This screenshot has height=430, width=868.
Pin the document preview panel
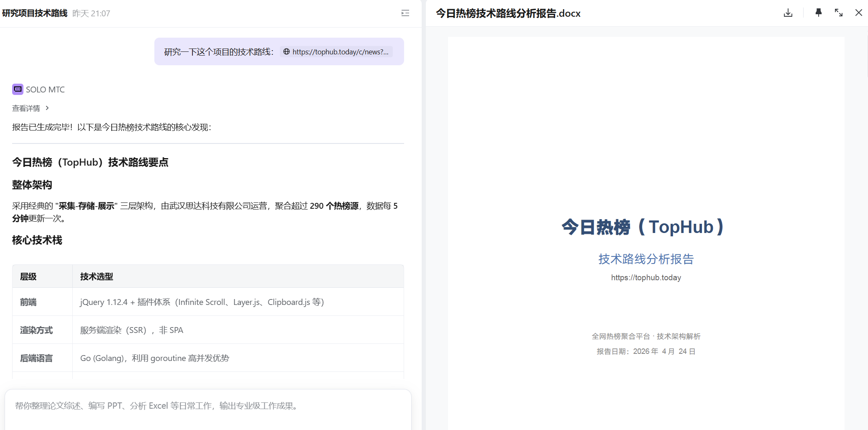point(818,13)
